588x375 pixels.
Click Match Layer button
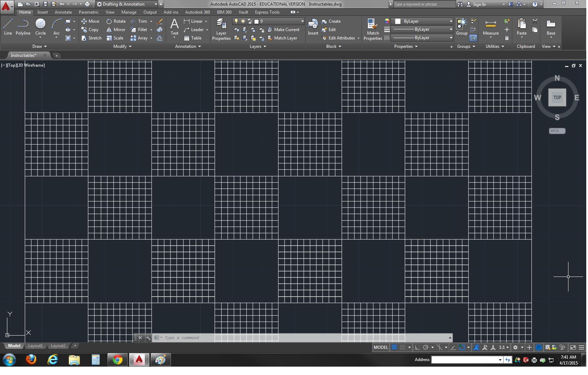pos(282,38)
